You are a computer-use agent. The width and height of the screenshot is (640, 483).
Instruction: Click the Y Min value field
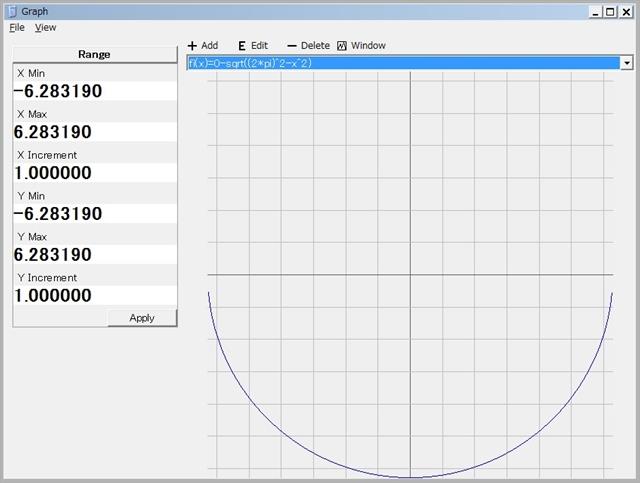point(95,214)
